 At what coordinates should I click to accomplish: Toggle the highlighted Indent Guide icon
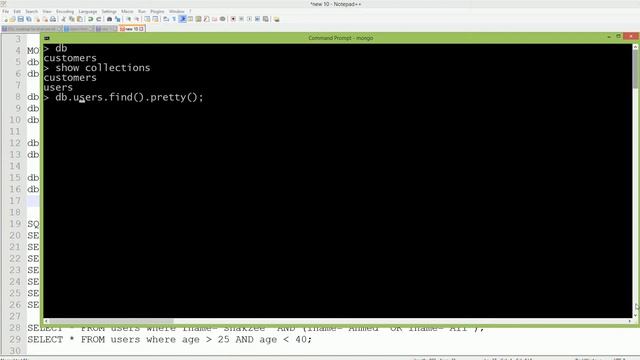[182, 19]
